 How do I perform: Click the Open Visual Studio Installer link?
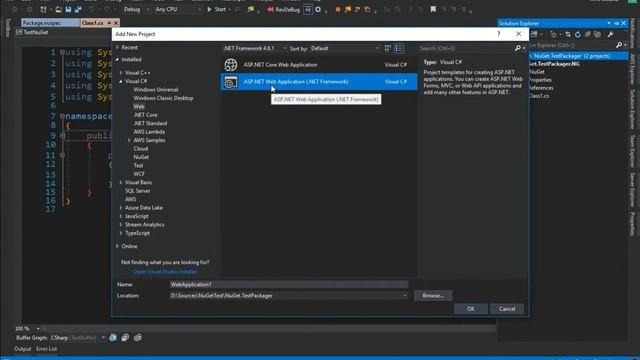[165, 271]
